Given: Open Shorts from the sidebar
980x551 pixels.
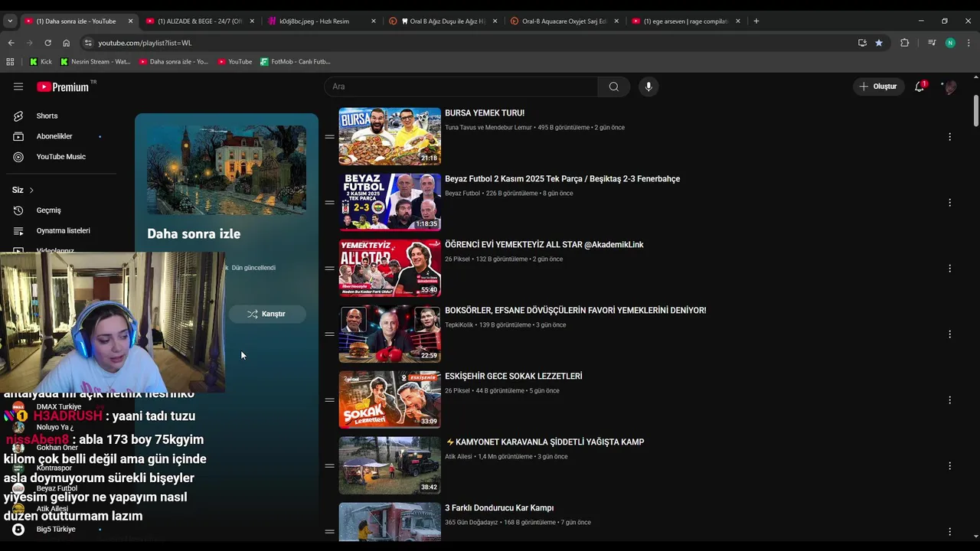Looking at the screenshot, I should click(x=47, y=116).
